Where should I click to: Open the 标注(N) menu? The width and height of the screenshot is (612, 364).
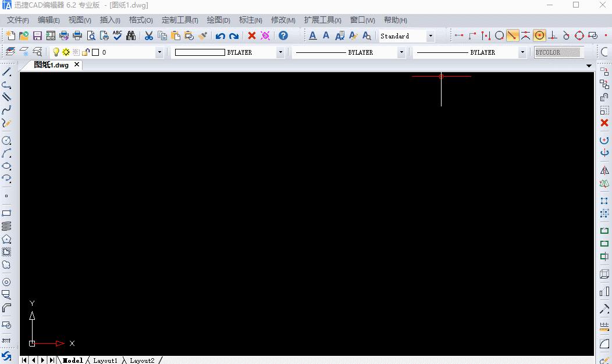251,20
